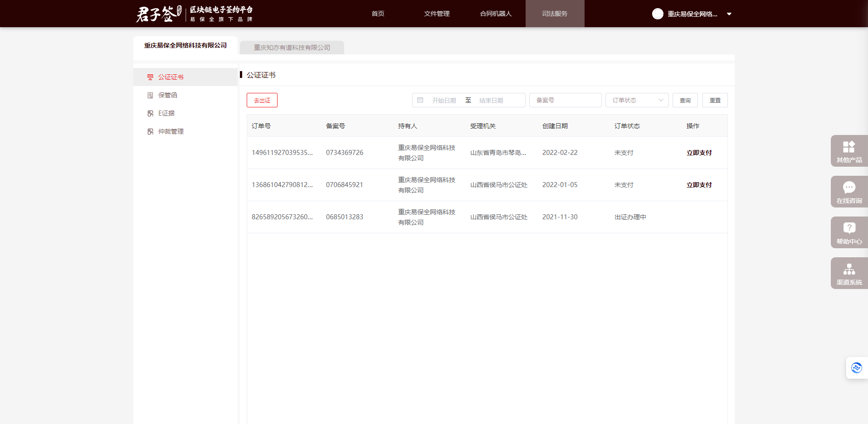Click order number 149611927039535...

[x=282, y=153]
